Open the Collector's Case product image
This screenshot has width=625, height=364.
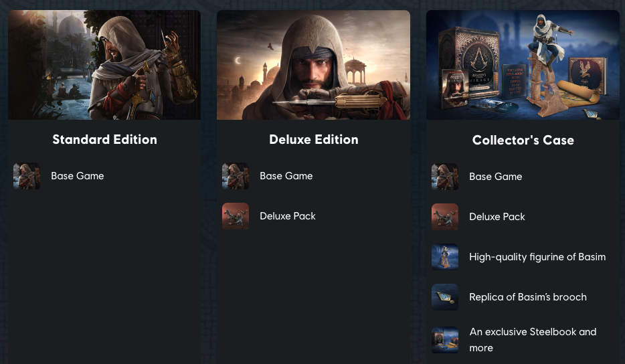click(x=523, y=65)
